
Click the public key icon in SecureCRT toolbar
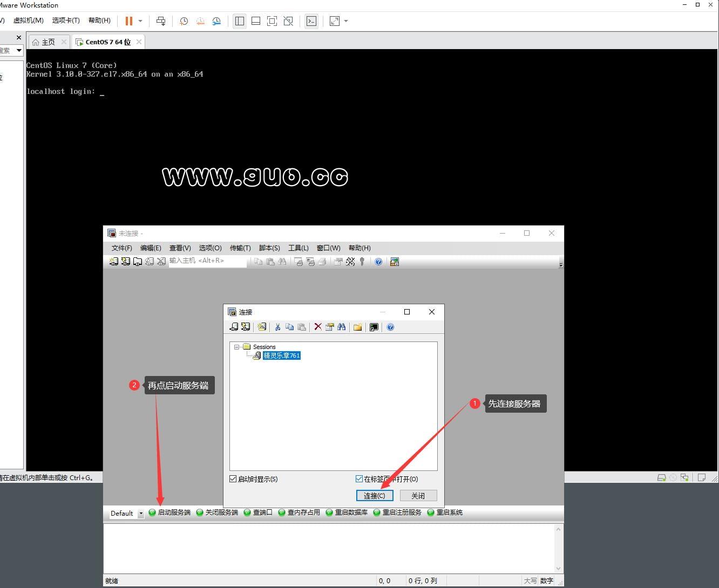(362, 262)
